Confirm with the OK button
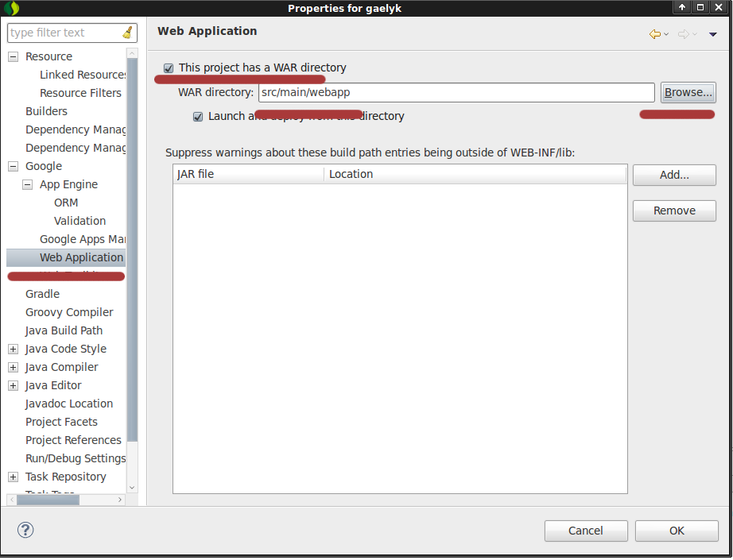Viewport: 733px width, 560px height. click(x=677, y=531)
